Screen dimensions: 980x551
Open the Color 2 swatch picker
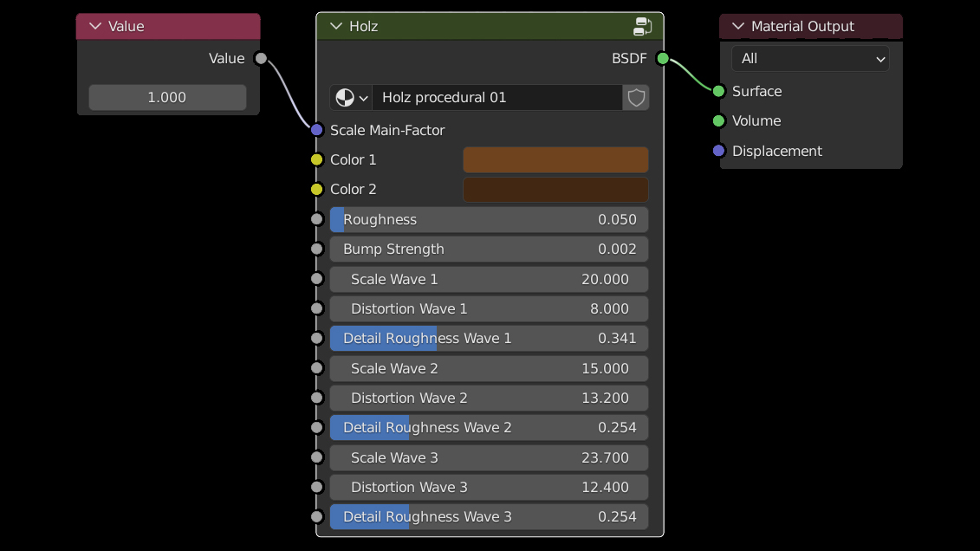click(x=555, y=190)
